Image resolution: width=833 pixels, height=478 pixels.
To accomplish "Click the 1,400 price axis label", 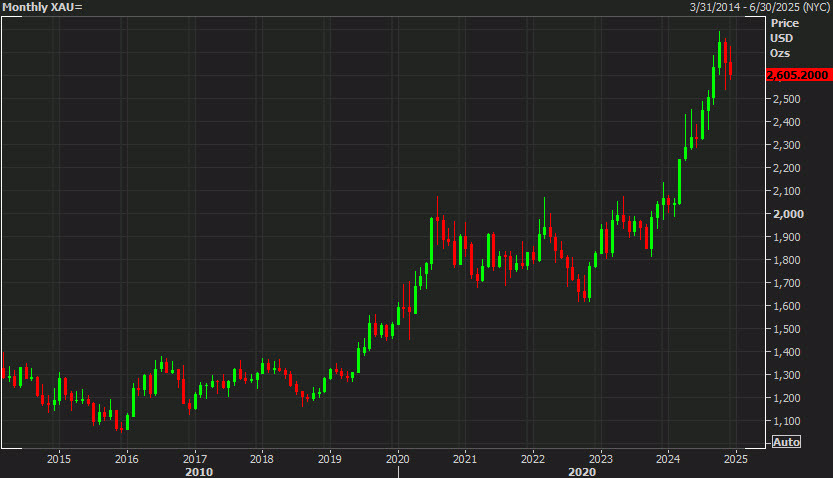I will pyautogui.click(x=786, y=352).
